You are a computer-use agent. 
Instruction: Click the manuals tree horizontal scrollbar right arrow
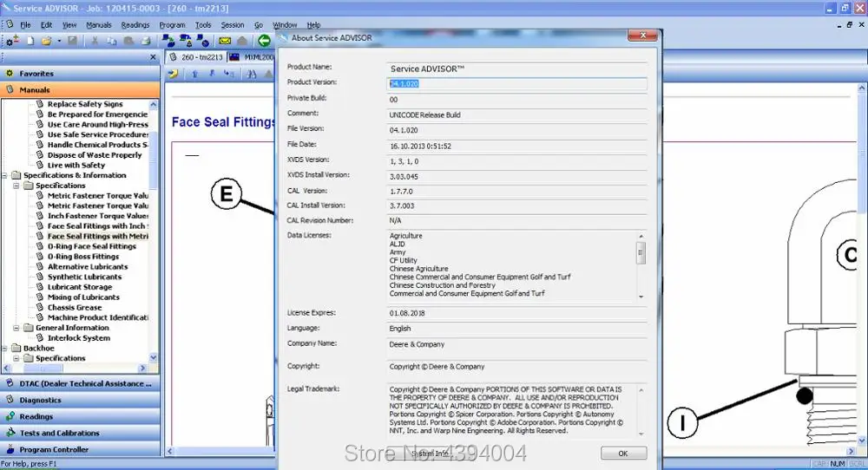143,369
